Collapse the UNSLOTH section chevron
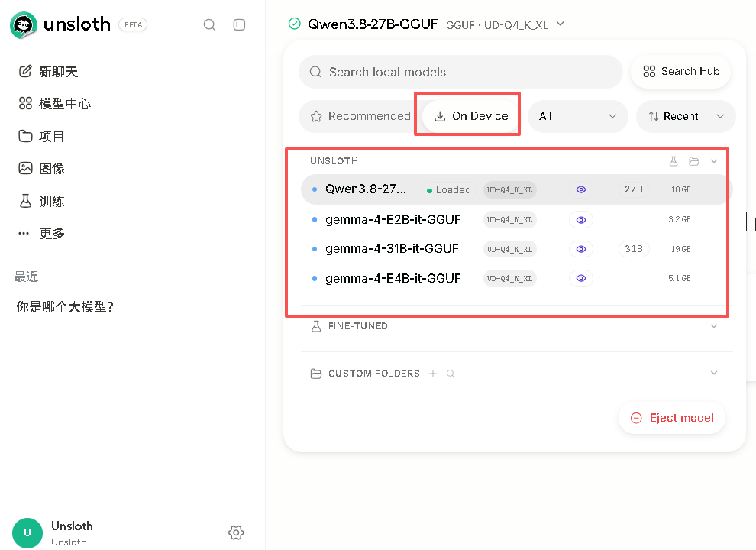The image size is (756, 550). pos(714,161)
